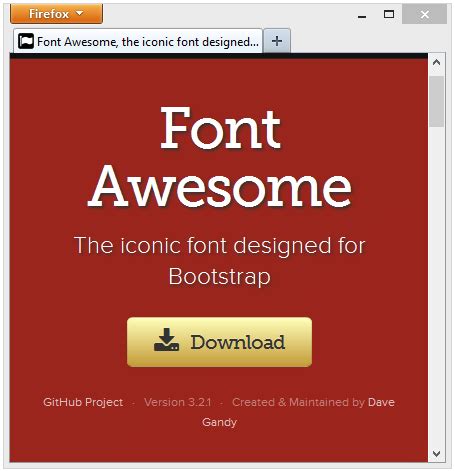The height and width of the screenshot is (471, 455).
Task: Click the Font Awesome heading text
Action: click(x=219, y=157)
